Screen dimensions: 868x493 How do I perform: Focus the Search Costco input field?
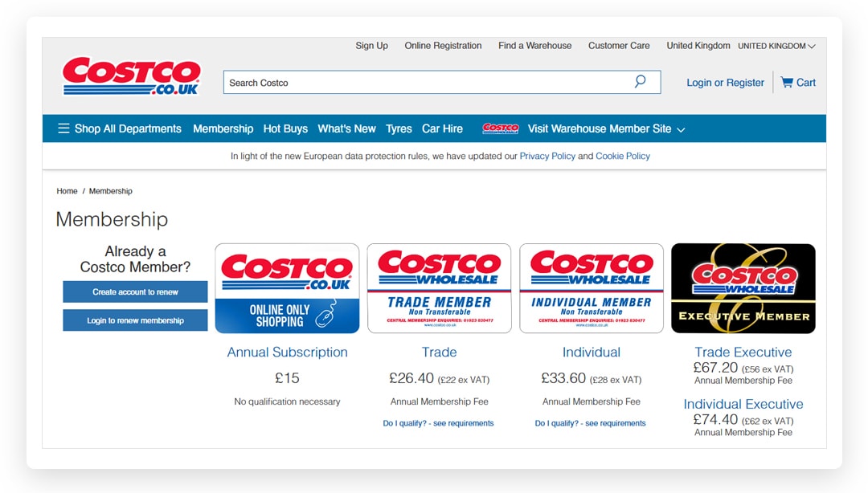click(x=442, y=82)
